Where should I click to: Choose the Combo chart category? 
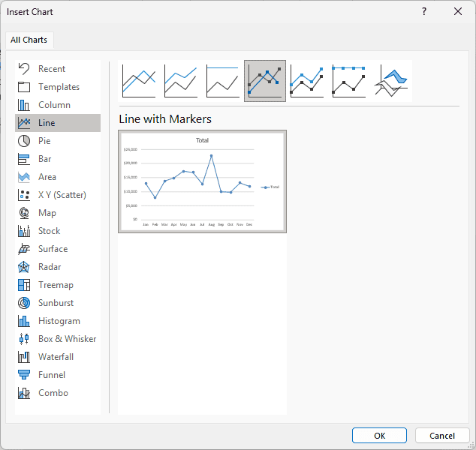[58, 393]
